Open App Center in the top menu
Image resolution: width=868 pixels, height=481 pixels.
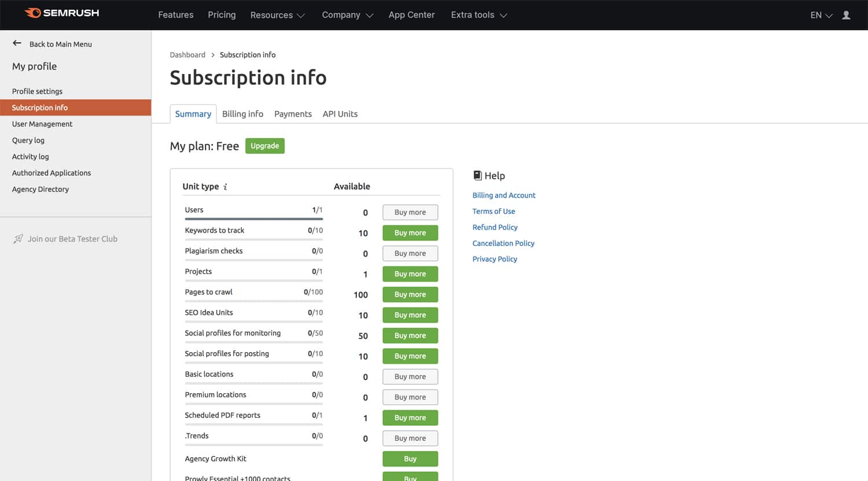pos(411,15)
